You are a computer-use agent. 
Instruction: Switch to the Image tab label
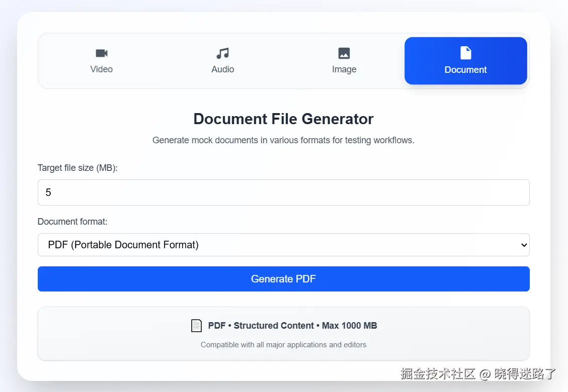point(344,69)
